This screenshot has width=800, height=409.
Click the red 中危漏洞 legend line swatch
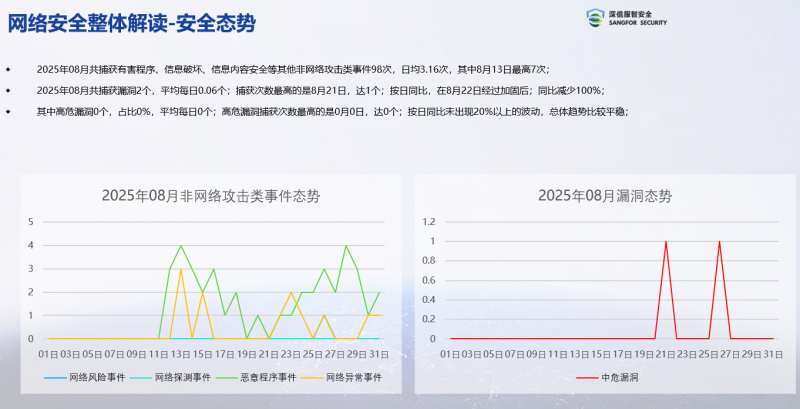(588, 378)
